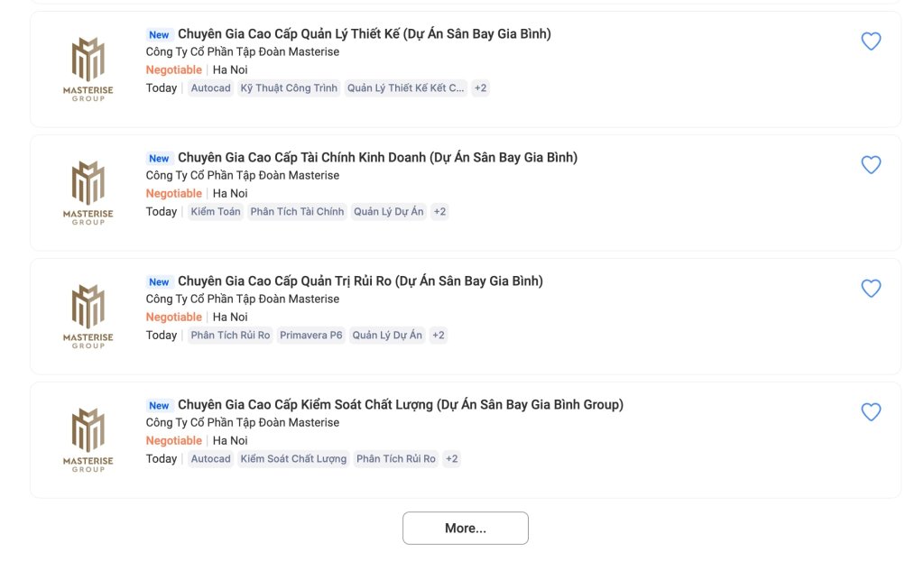This screenshot has width=924, height=571.
Task: Select the Kiểm Toán skill tag
Action: tap(216, 212)
